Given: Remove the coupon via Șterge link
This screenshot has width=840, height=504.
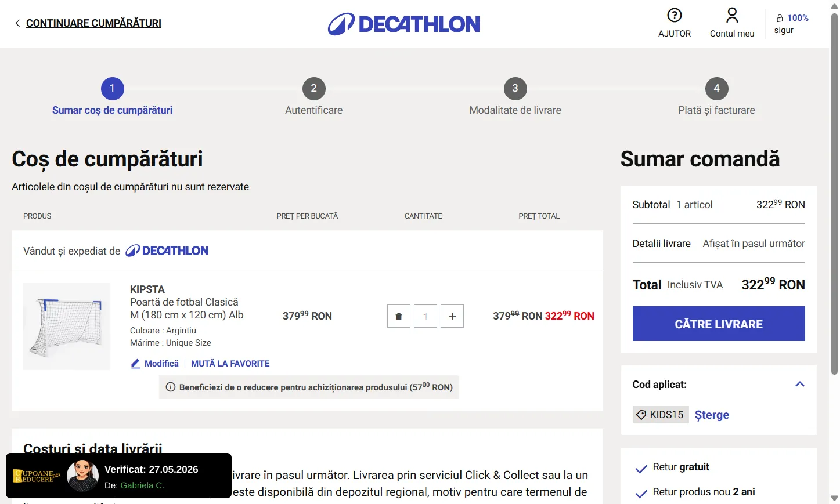Looking at the screenshot, I should coord(712,415).
